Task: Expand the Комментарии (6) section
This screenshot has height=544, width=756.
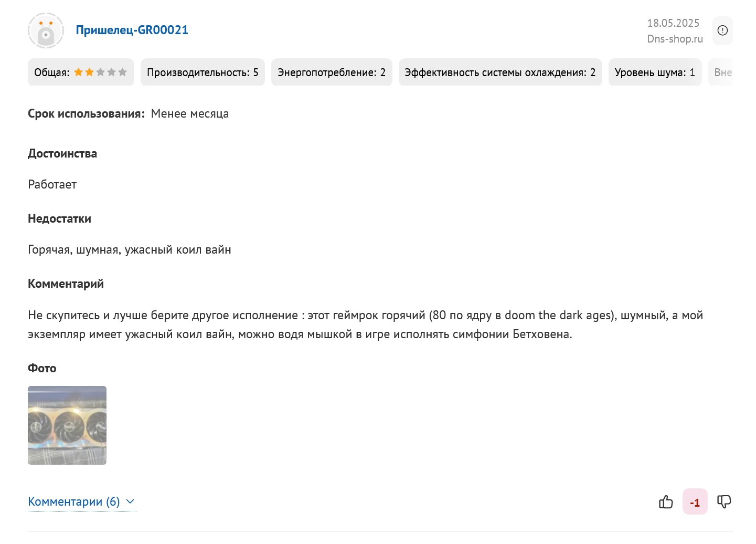Action: pos(74,502)
